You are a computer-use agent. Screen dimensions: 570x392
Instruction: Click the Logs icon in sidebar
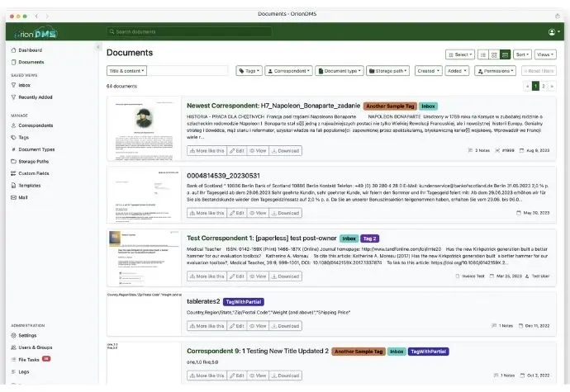pos(13,371)
